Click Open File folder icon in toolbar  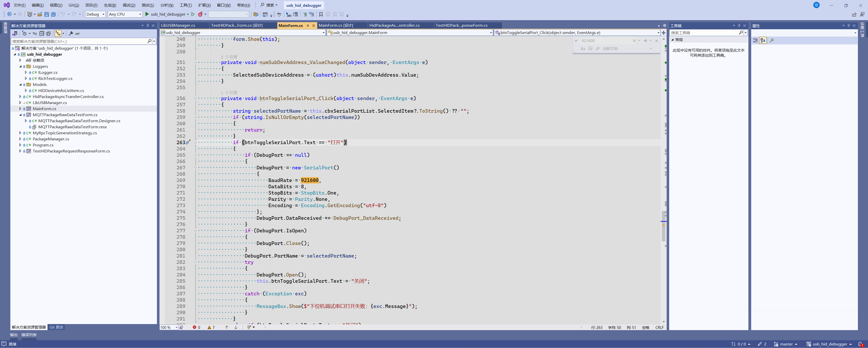(40, 14)
